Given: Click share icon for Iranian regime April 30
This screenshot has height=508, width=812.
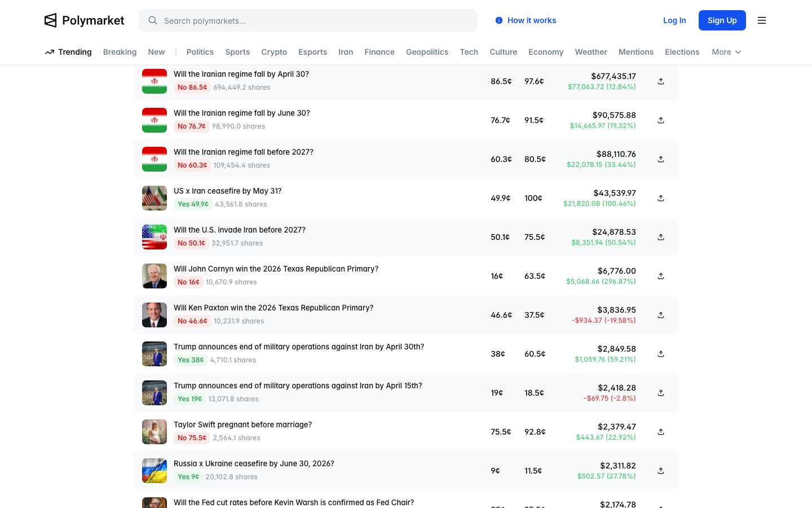Looking at the screenshot, I should tap(660, 81).
